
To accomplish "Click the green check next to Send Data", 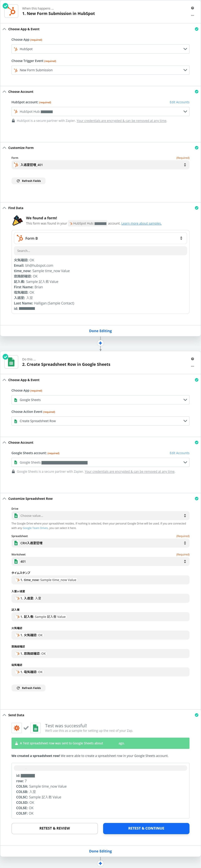I will point(197,715).
